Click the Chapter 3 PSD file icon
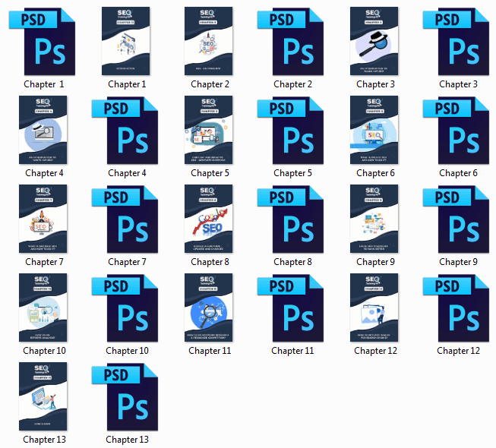Screen dimensions: 496x448 point(458,40)
